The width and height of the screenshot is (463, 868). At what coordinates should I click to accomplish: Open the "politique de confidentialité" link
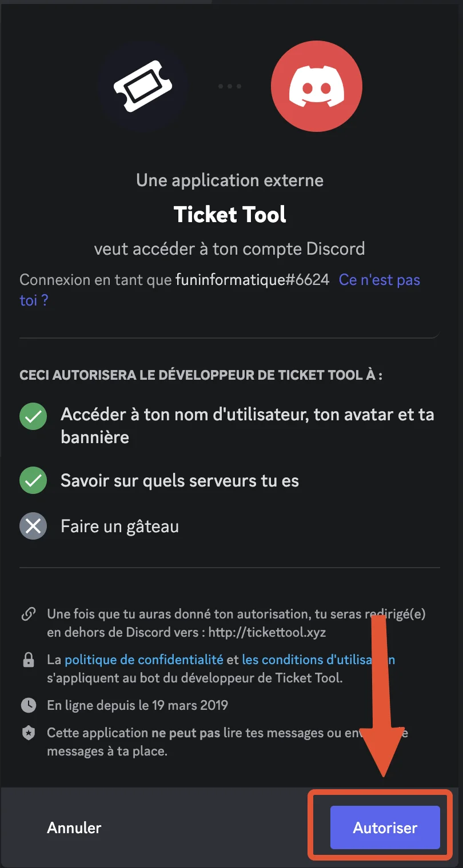pos(143,660)
